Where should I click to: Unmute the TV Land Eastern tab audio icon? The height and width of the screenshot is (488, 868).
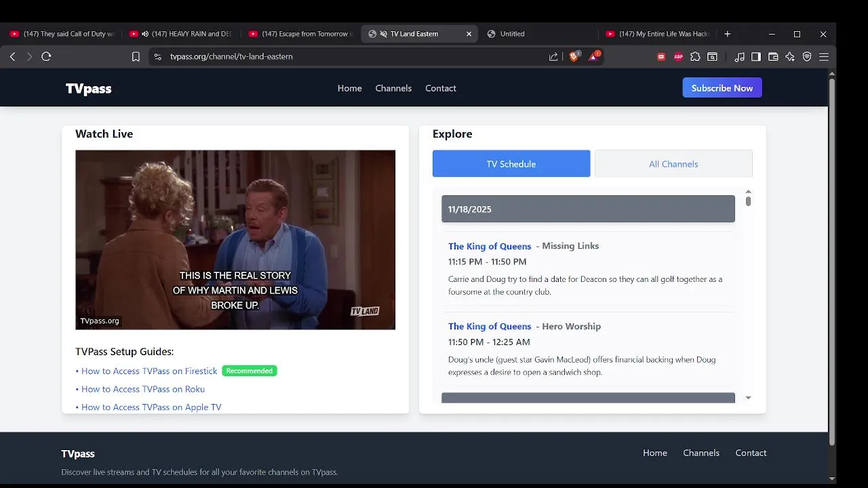383,34
